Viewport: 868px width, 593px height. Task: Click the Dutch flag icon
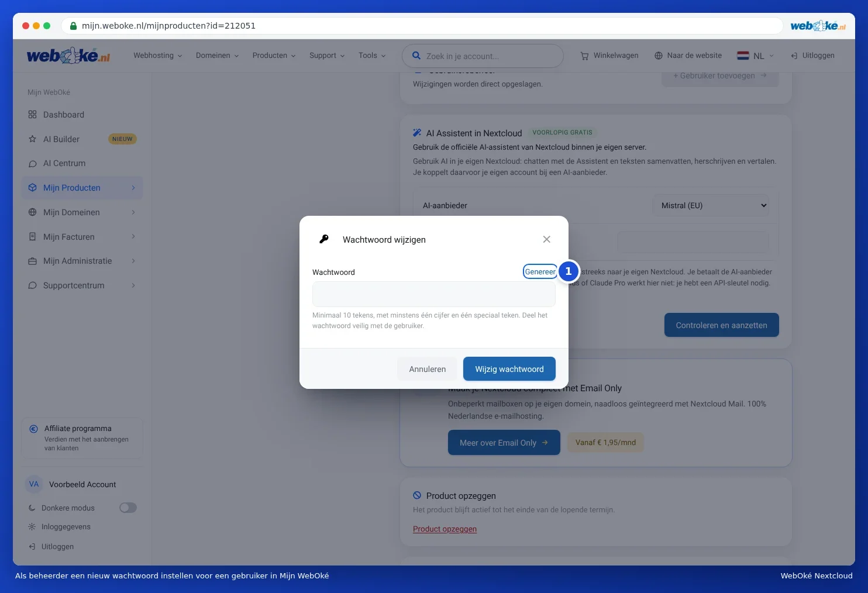(743, 56)
